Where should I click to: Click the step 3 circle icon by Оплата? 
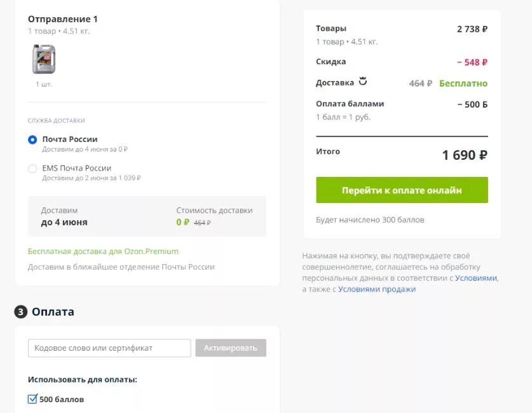pyautogui.click(x=21, y=312)
